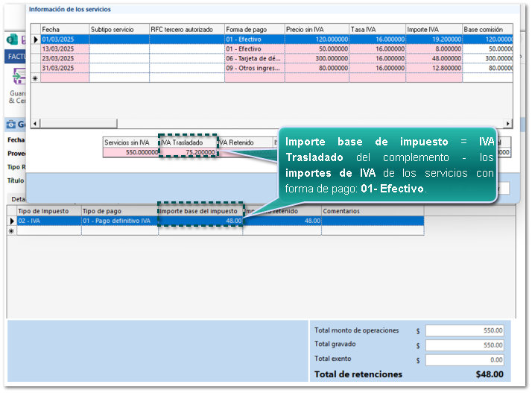This screenshot has height=393, width=532.
Task: Click the Total exento field
Action: coord(464,359)
